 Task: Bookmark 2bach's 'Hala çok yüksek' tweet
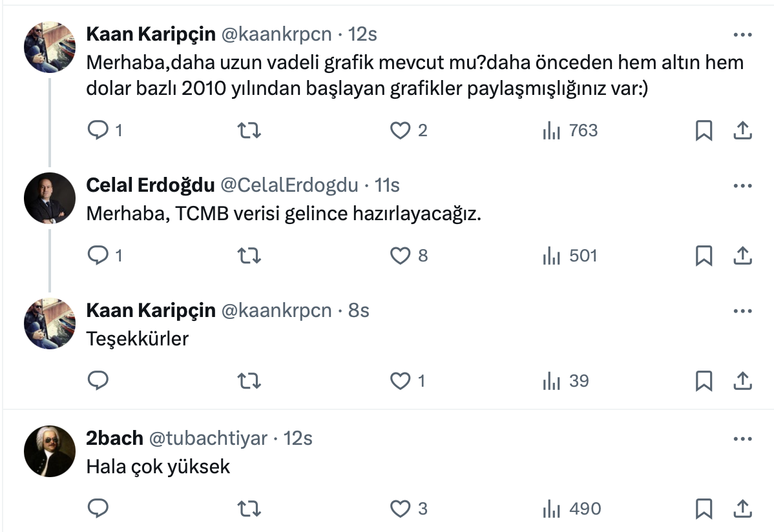click(x=704, y=509)
